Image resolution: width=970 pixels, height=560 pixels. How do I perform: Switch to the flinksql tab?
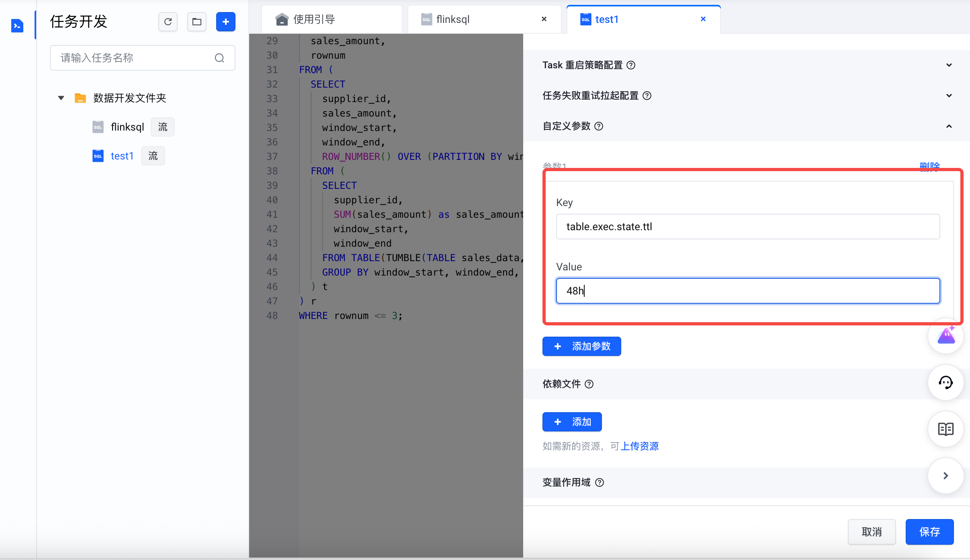[x=453, y=19]
